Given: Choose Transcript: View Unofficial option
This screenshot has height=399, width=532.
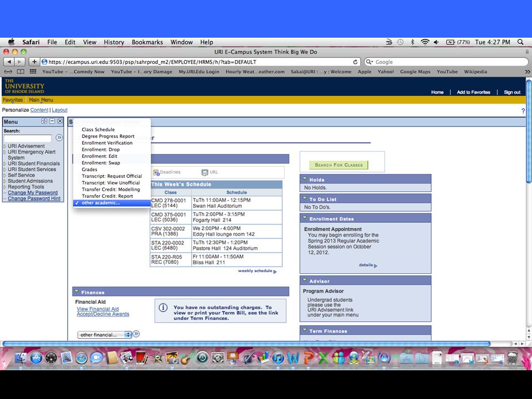Looking at the screenshot, I should 112,182.
